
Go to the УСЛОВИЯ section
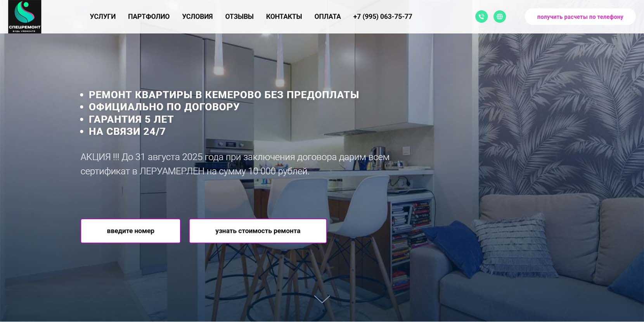click(197, 17)
